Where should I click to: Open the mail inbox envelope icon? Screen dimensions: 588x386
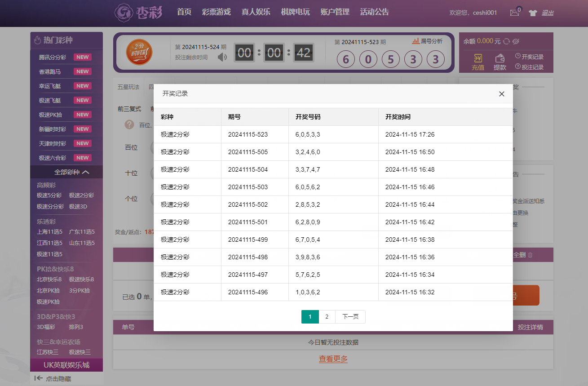514,13
